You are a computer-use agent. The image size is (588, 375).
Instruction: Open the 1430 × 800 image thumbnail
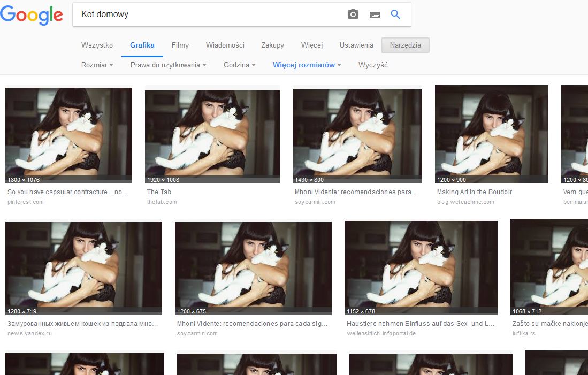point(357,136)
